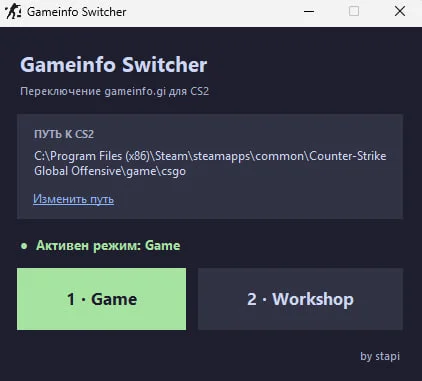Click the large Gameinfo Switcher heading
Screen dimensions: 422x381
tap(114, 65)
